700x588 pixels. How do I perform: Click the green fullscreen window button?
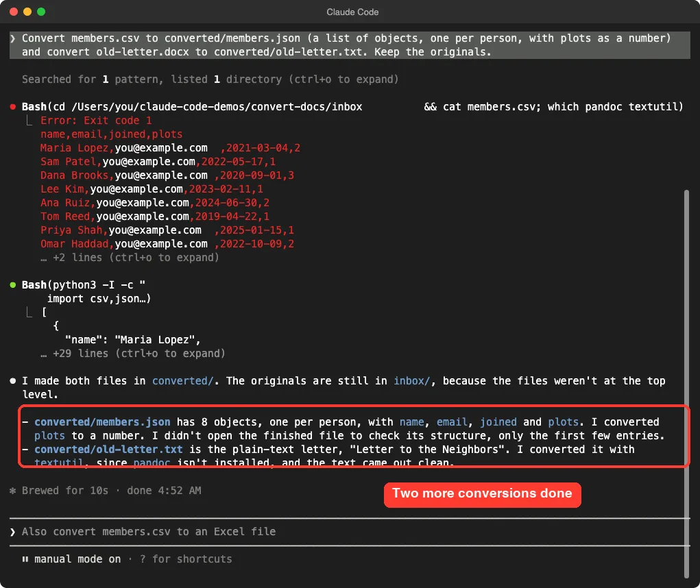coord(41,12)
